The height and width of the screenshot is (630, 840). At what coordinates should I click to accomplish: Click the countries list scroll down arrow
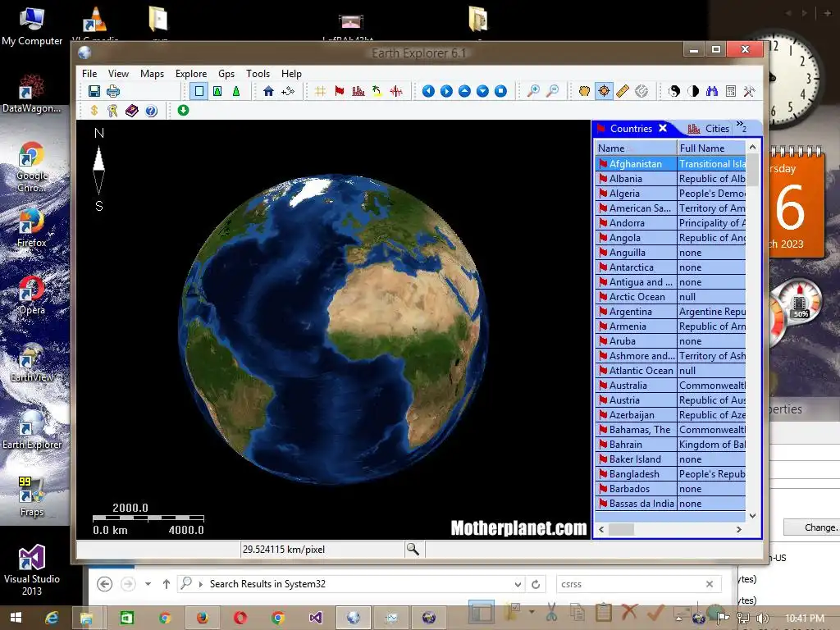click(x=753, y=516)
